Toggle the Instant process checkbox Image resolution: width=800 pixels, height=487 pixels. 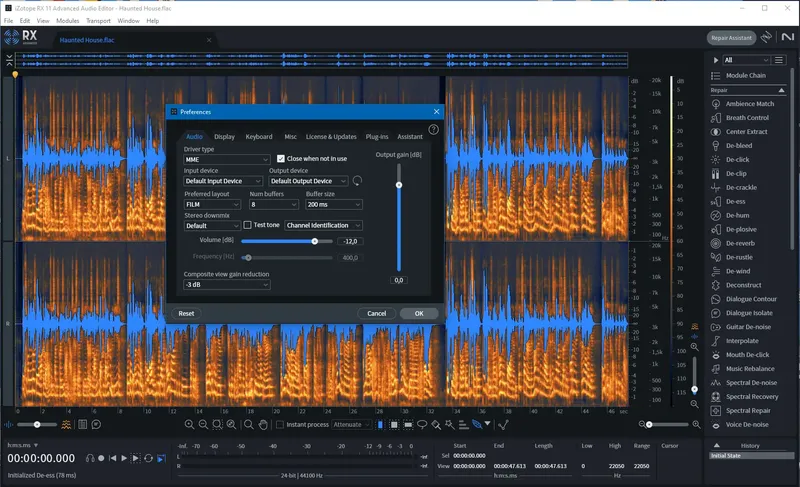(x=280, y=424)
